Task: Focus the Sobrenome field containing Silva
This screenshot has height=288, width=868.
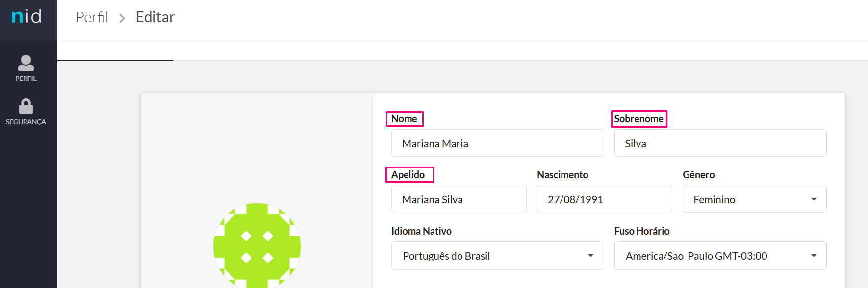Action: (x=720, y=143)
